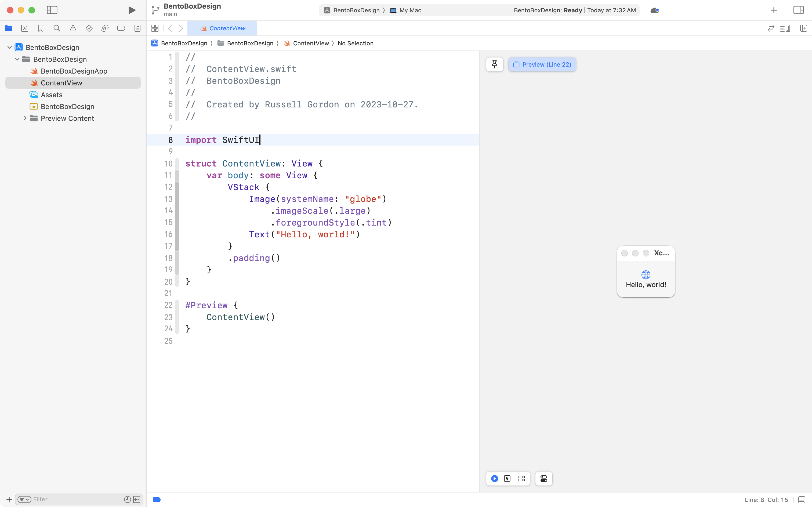This screenshot has width=812, height=507.
Task: Open the Find navigator with the magnifying glass icon
Action: [57, 28]
